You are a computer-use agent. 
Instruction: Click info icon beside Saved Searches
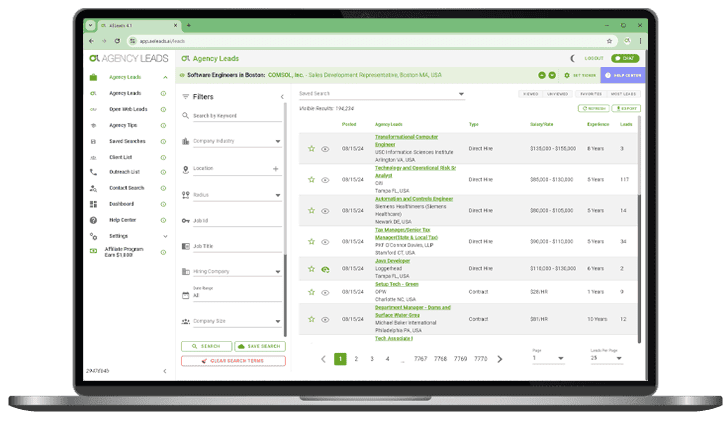(163, 141)
